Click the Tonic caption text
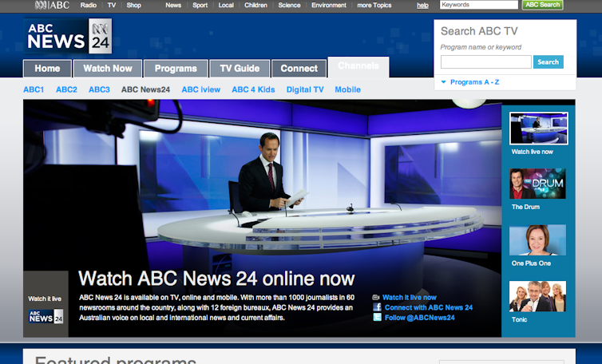Image resolution: width=602 pixels, height=364 pixels. 519,319
